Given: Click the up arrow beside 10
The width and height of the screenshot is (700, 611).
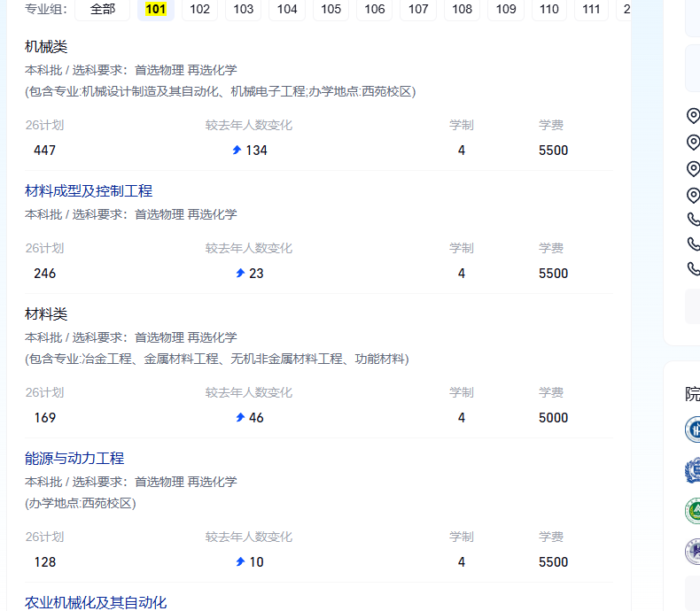Looking at the screenshot, I should (x=240, y=561).
